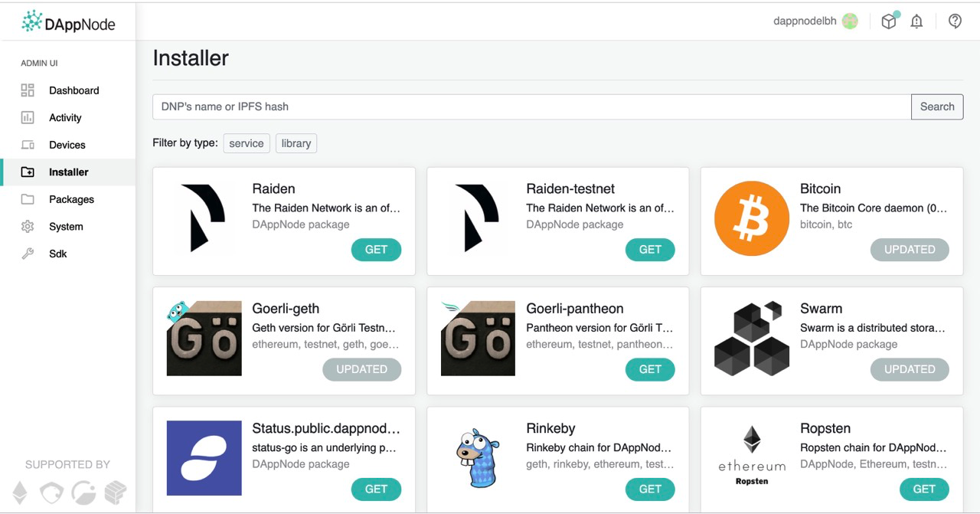Open Dashboard in the sidebar
This screenshot has width=980, height=514.
(73, 90)
